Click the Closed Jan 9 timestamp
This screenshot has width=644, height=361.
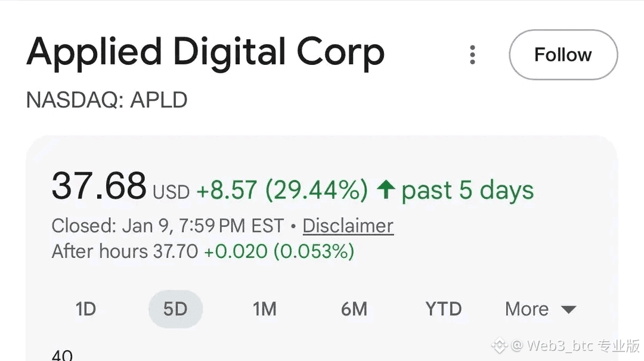click(168, 226)
